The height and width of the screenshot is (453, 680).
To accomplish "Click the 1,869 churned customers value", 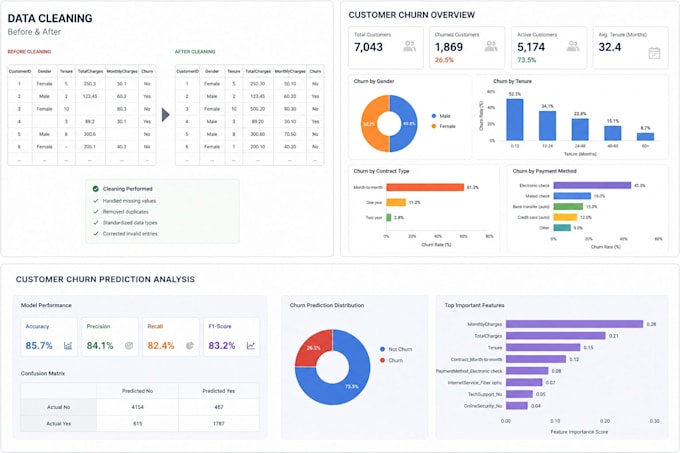I will coord(449,47).
